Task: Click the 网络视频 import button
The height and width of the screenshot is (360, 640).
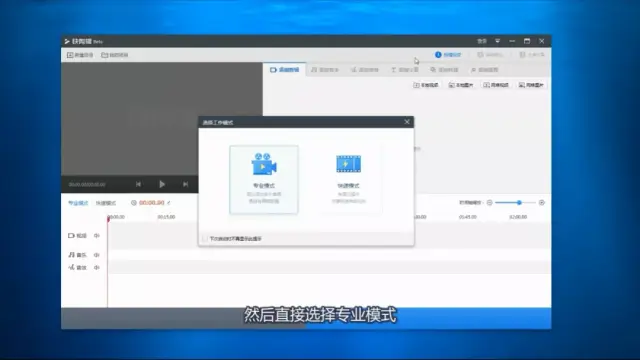Action: [496, 85]
